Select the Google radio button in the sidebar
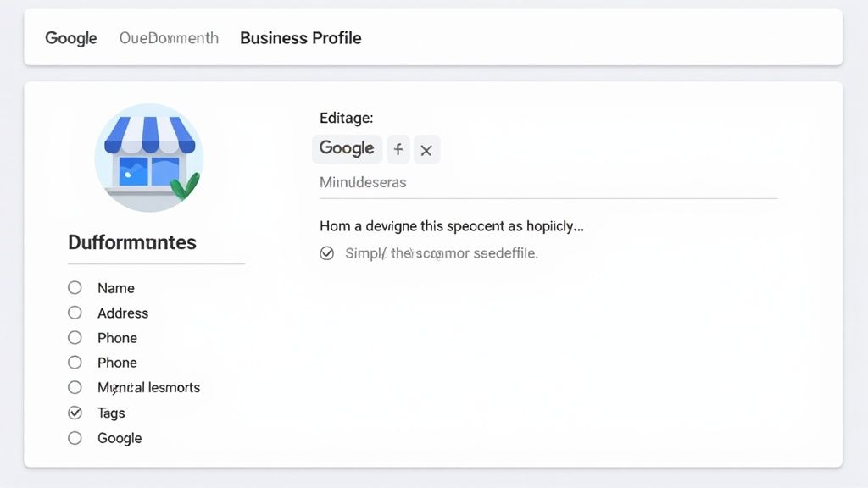The image size is (868, 488). (75, 438)
